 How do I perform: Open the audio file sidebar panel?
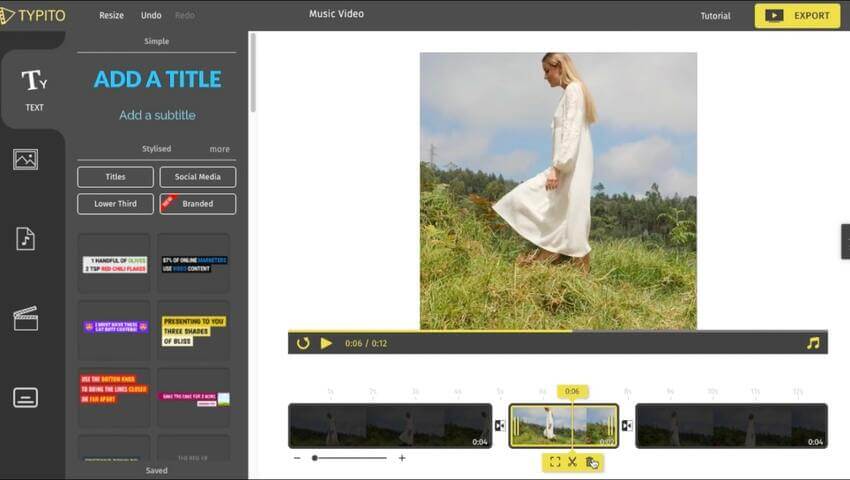25,239
